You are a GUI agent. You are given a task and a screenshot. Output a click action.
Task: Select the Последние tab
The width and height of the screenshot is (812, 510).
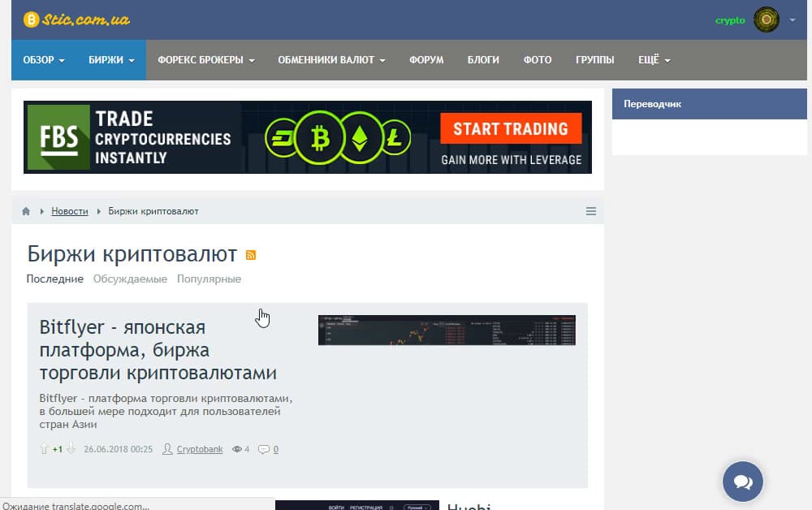(55, 279)
